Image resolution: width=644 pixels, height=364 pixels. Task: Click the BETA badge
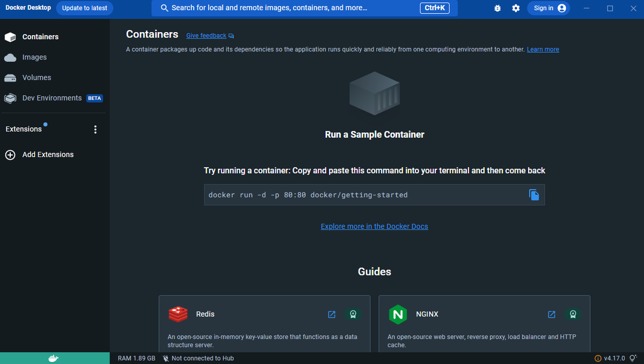[x=94, y=99]
